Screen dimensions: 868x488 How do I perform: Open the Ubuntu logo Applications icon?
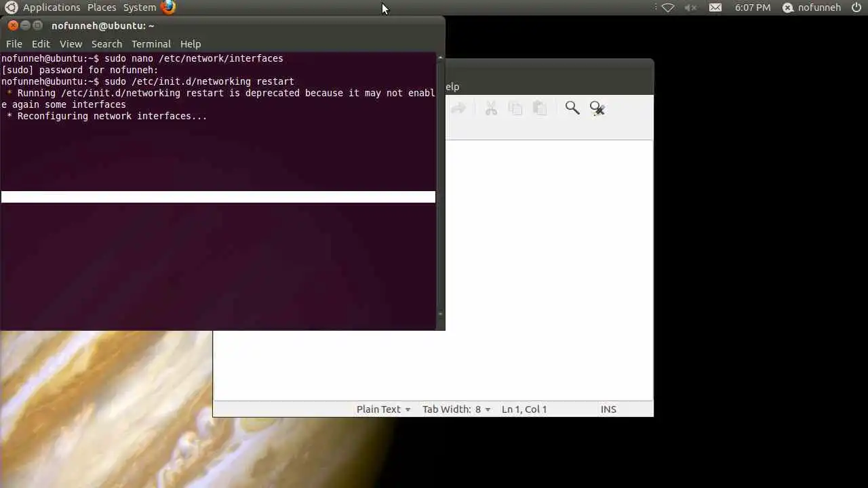[x=11, y=7]
